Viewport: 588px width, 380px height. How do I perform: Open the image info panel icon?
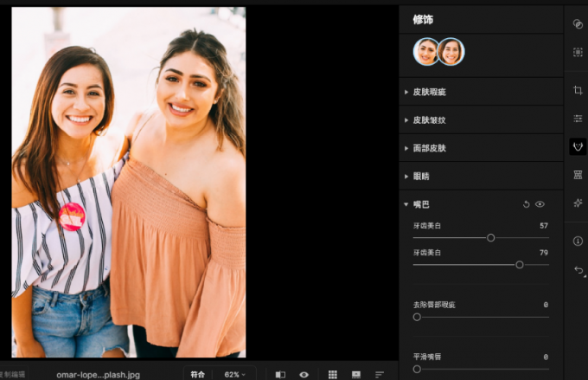578,241
